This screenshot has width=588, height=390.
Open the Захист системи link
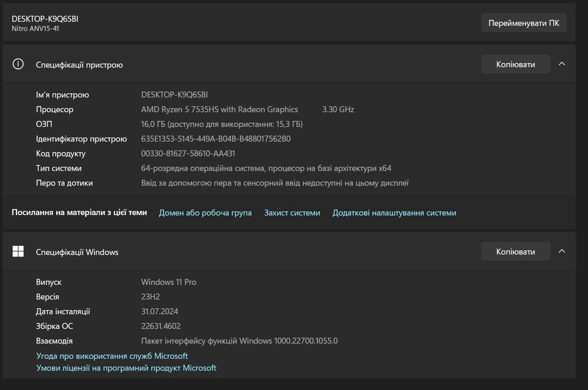(x=292, y=213)
